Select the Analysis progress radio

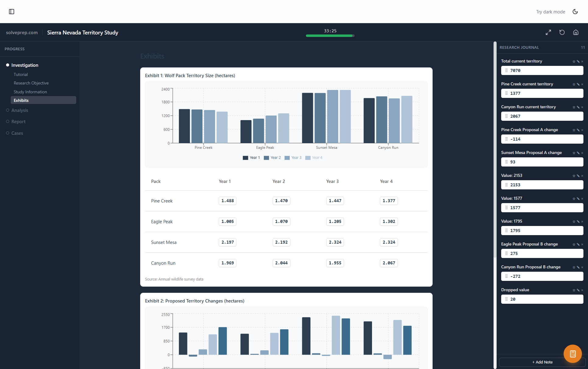8,110
